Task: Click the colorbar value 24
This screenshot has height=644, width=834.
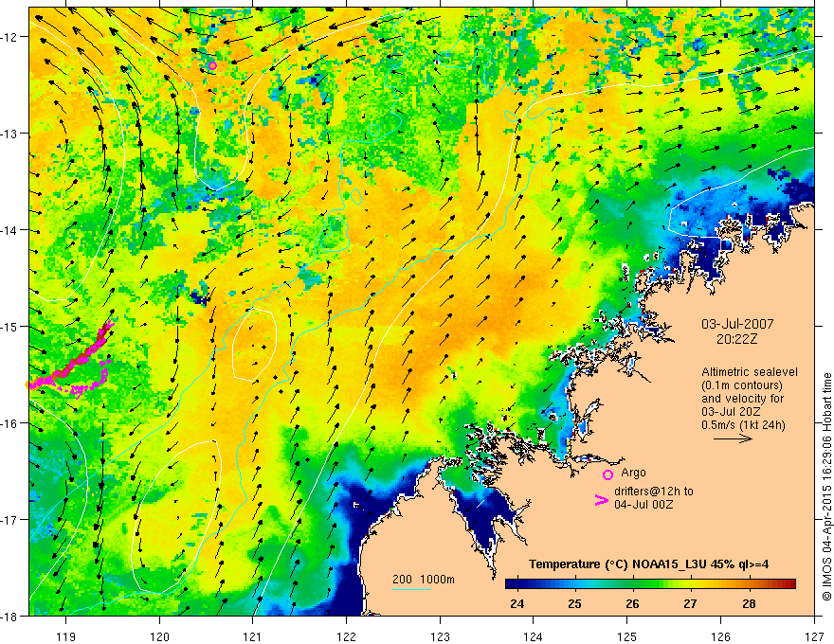Action: [517, 604]
